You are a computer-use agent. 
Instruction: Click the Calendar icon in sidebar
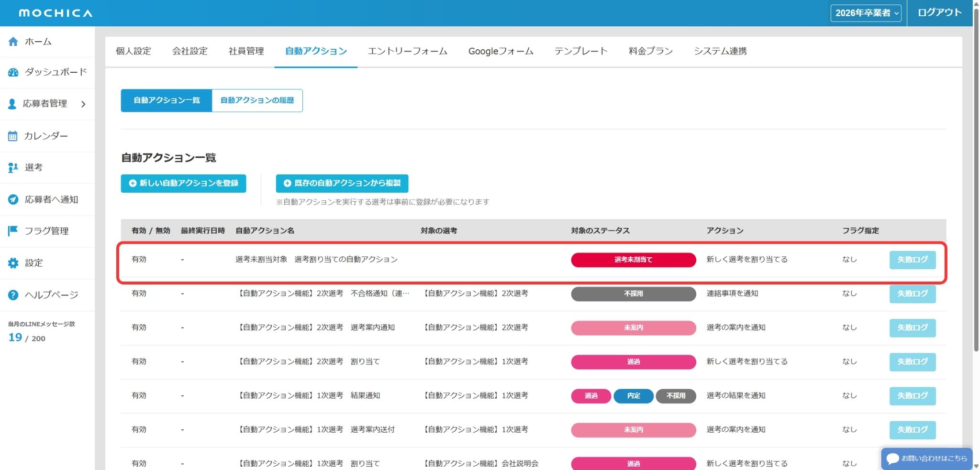[13, 136]
